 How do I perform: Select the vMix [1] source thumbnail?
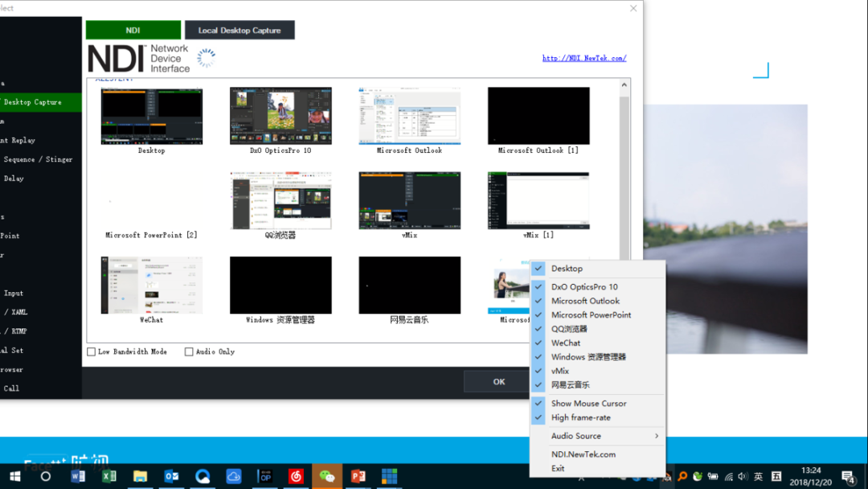pyautogui.click(x=538, y=200)
